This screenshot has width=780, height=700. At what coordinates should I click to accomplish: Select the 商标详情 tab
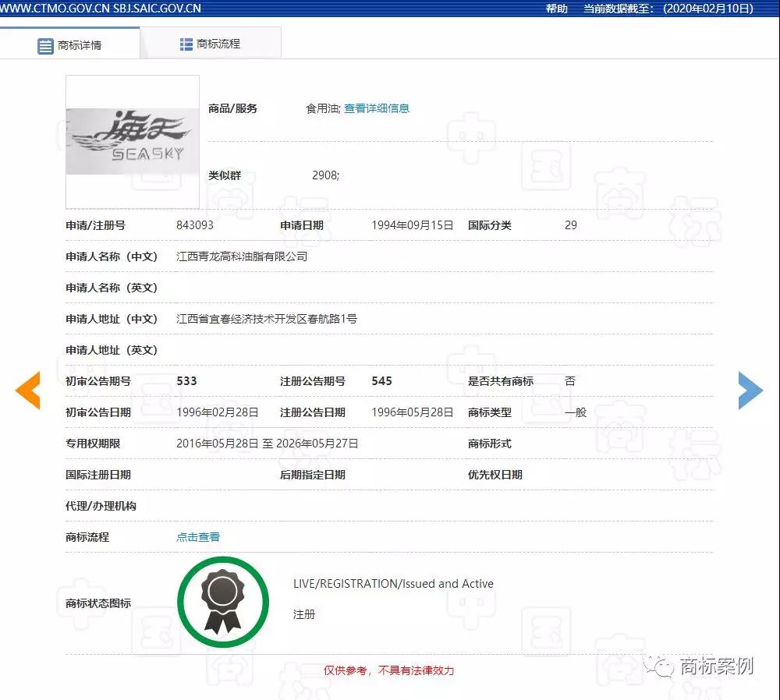[x=78, y=44]
